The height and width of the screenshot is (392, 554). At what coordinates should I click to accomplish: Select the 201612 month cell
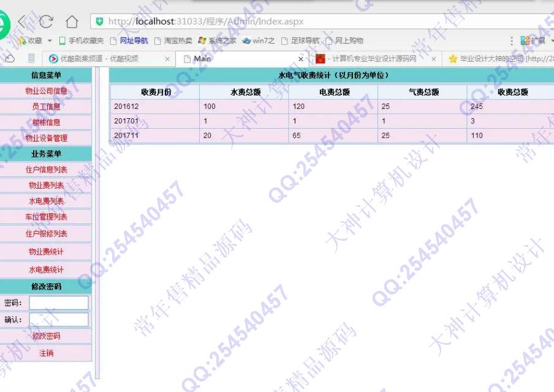click(155, 107)
